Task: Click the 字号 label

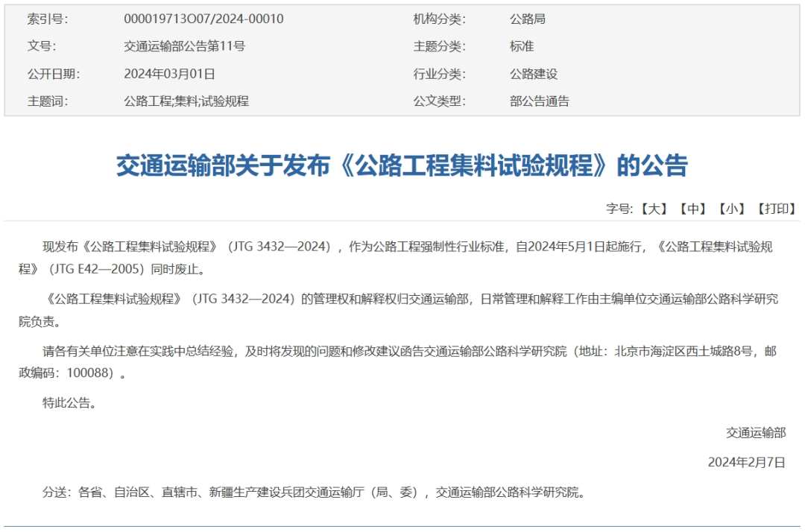Action: [x=619, y=209]
